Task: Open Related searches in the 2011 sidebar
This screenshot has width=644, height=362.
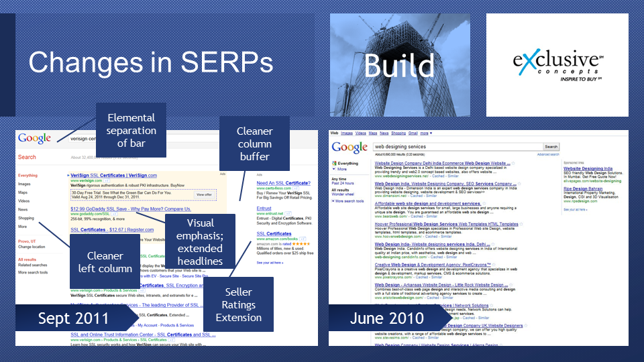Action: click(32, 265)
